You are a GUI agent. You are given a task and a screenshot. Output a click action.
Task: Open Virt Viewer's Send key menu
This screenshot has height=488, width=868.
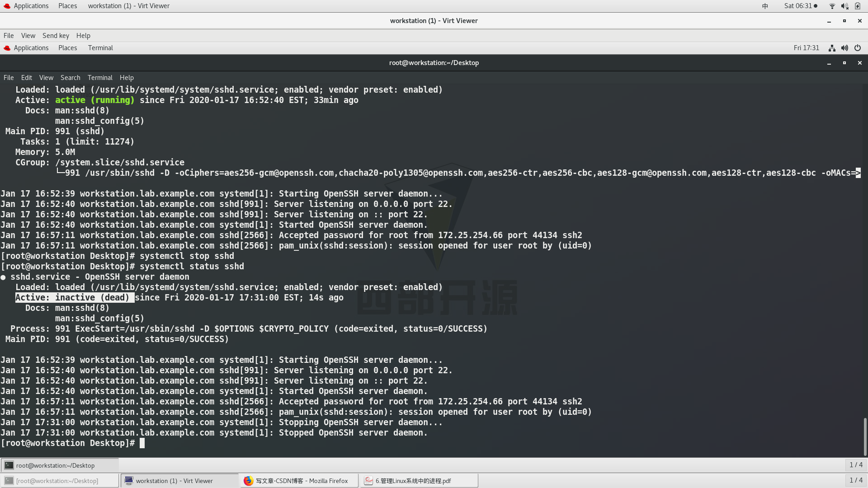(56, 36)
